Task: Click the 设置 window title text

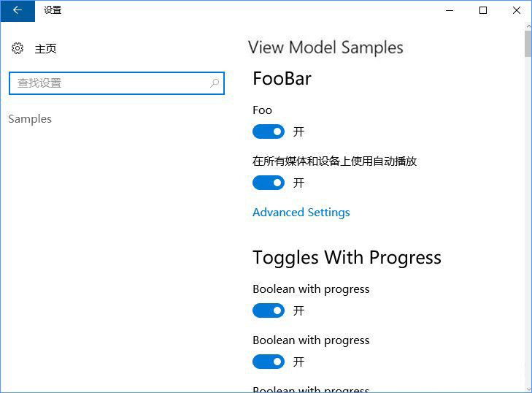Action: click(x=53, y=10)
